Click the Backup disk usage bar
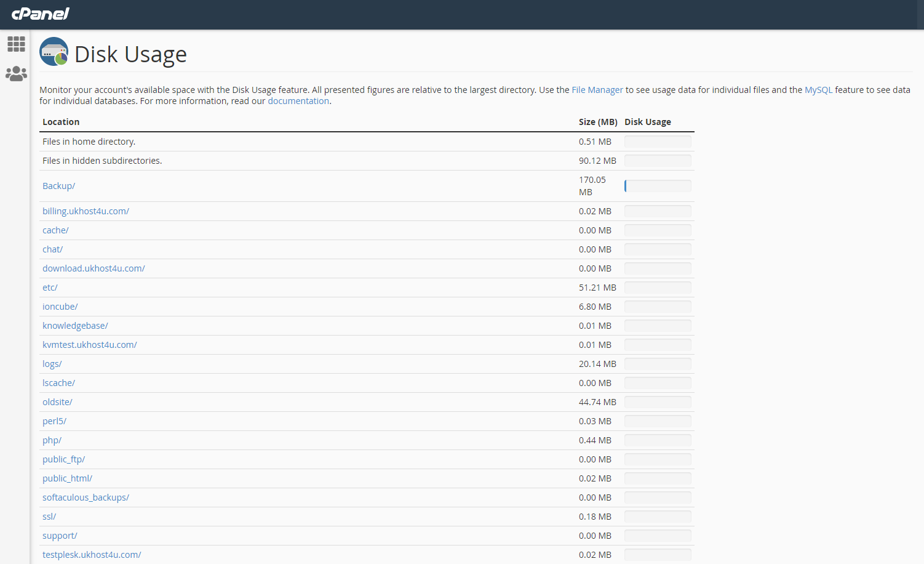 coord(657,186)
